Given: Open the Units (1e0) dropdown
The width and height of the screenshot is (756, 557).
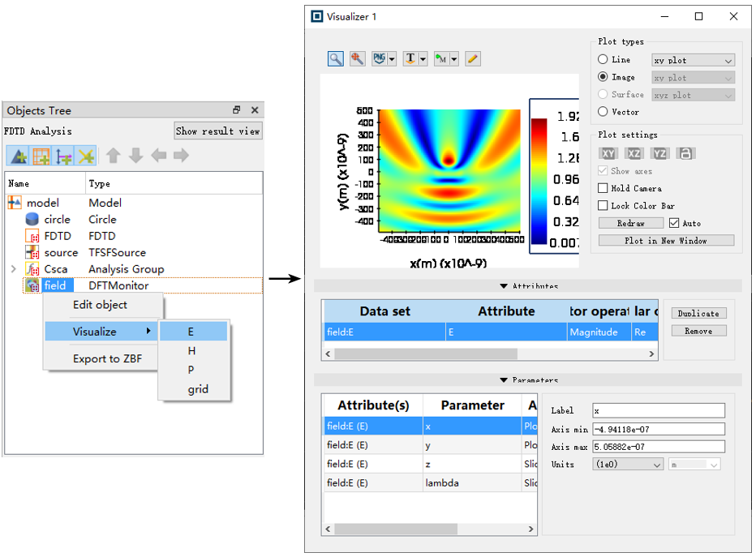Looking at the screenshot, I should tap(629, 465).
